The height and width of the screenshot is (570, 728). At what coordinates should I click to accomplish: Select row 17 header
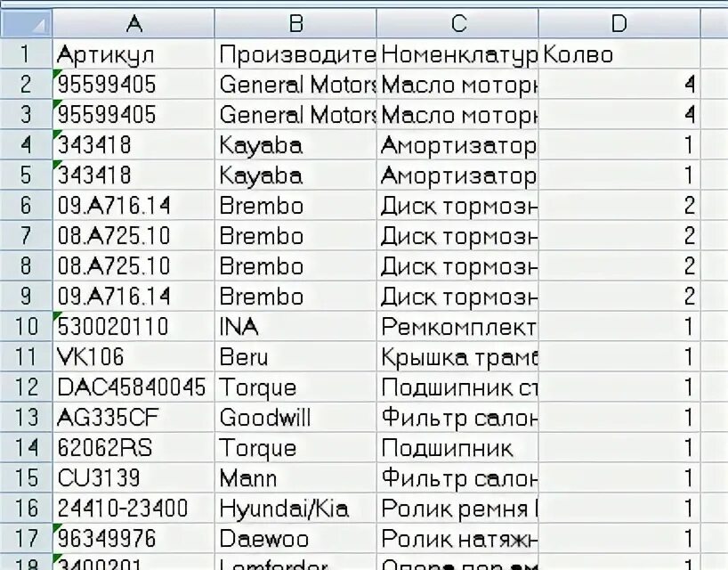26,538
